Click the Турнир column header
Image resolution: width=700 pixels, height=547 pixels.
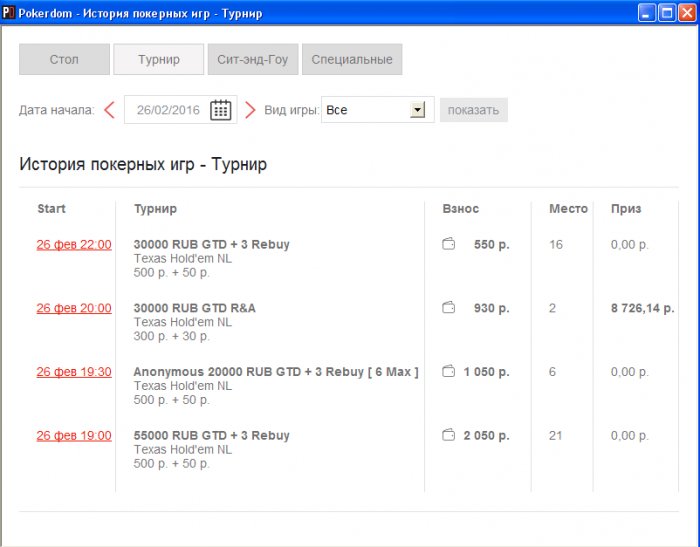tap(155, 209)
